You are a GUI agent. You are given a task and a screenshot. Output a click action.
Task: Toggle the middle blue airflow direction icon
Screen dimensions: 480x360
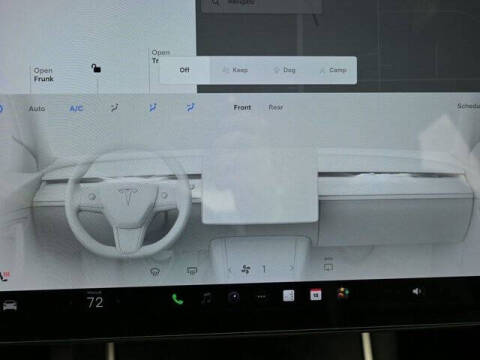point(153,108)
